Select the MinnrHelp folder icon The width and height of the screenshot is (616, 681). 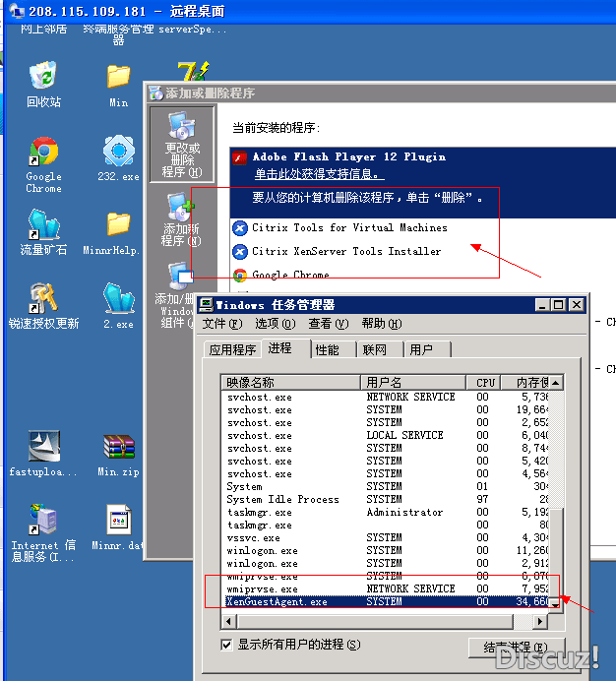(x=118, y=224)
